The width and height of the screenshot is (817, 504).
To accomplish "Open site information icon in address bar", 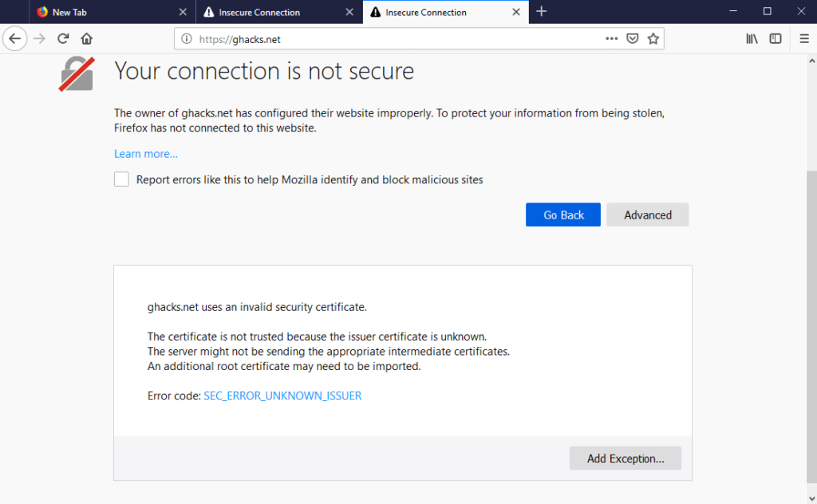I will pos(187,38).
